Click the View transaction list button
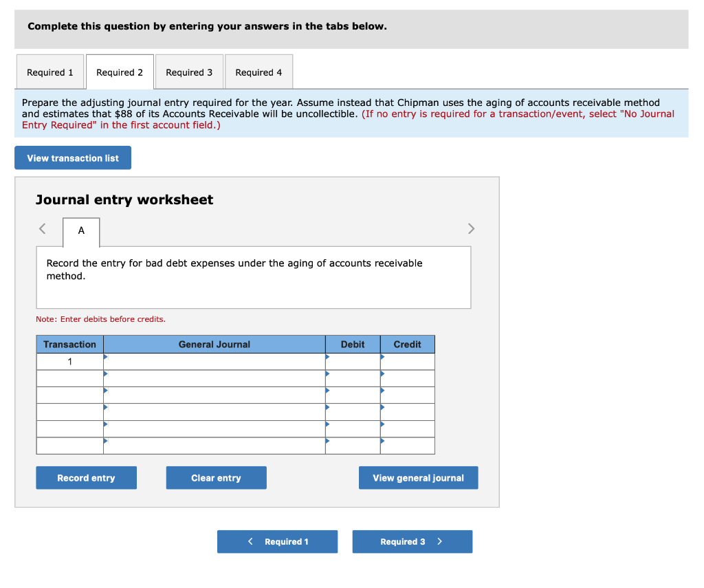The image size is (704, 588). (x=72, y=157)
